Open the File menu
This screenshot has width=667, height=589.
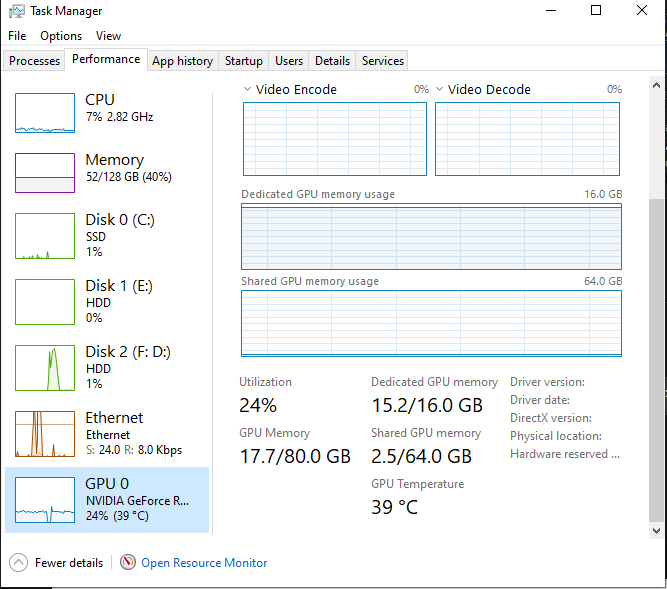17,36
